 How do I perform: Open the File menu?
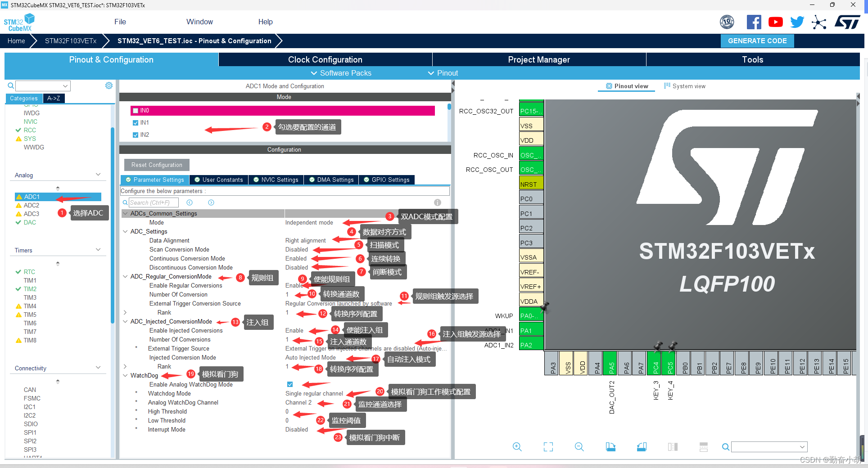pyautogui.click(x=120, y=22)
